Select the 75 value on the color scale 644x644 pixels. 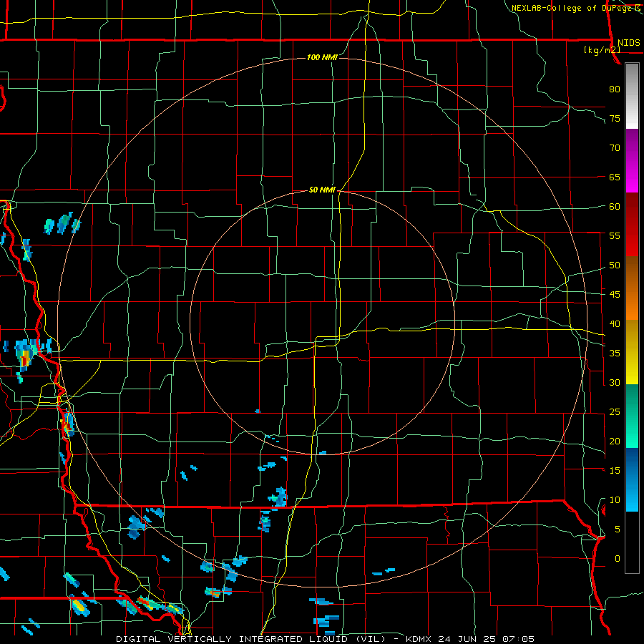615,119
